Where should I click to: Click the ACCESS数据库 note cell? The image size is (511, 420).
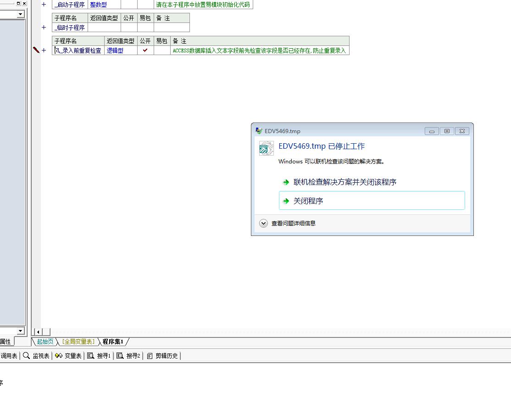coord(260,50)
